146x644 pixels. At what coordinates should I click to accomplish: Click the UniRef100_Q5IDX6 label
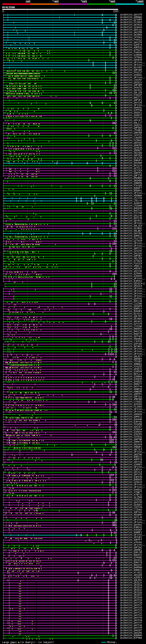[x=131, y=597]
